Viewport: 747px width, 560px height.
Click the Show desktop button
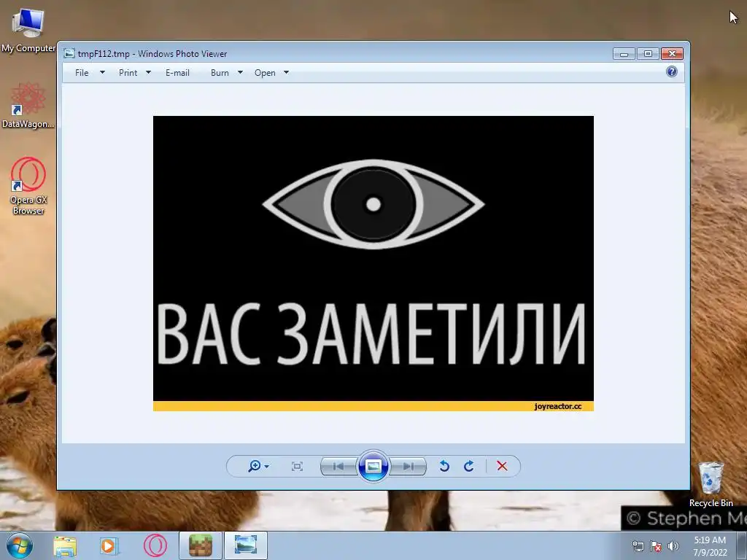tap(742, 546)
